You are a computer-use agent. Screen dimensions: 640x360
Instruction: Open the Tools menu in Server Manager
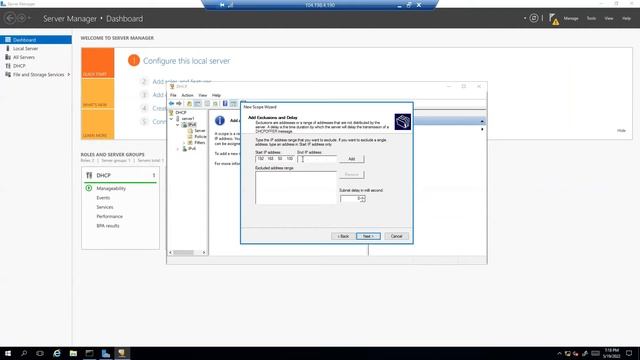591,18
